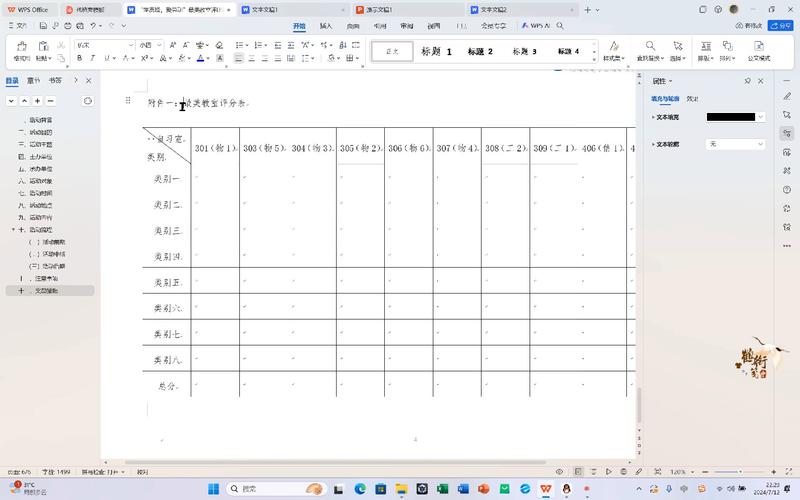Open the Edge browser from taskbar

[x=360, y=489]
